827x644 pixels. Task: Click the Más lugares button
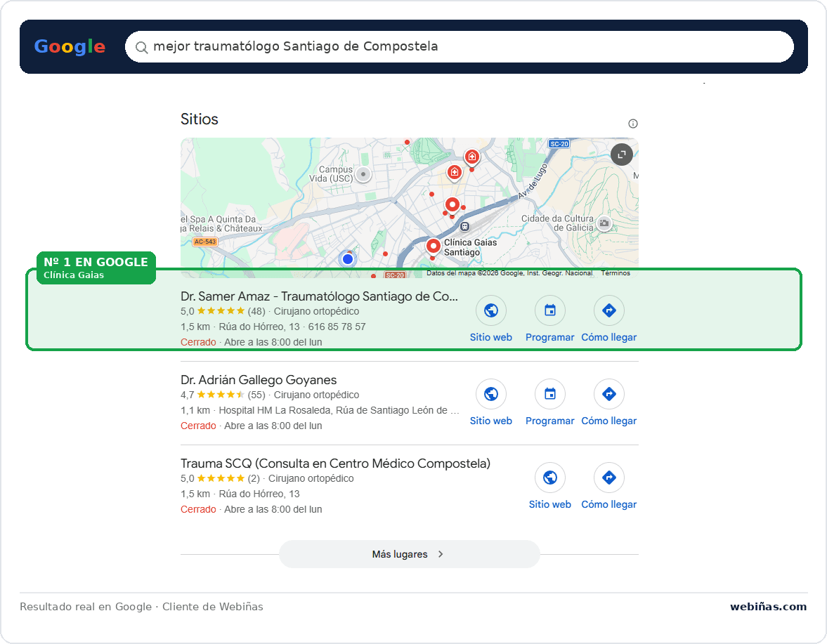click(409, 554)
